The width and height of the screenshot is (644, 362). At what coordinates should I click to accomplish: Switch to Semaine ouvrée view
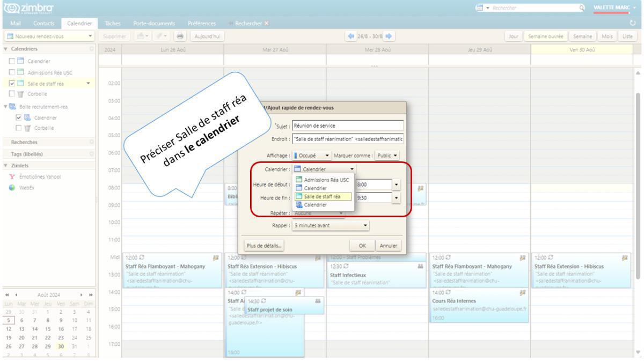(546, 36)
